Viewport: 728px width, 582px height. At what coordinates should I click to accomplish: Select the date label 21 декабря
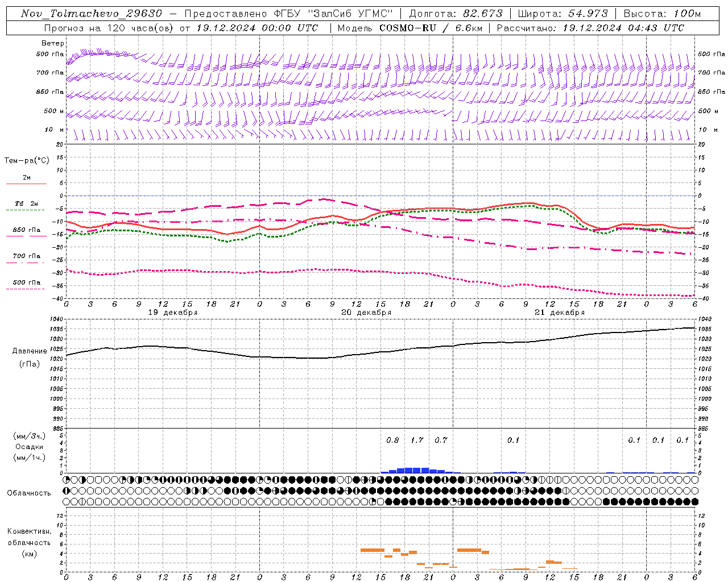click(560, 313)
